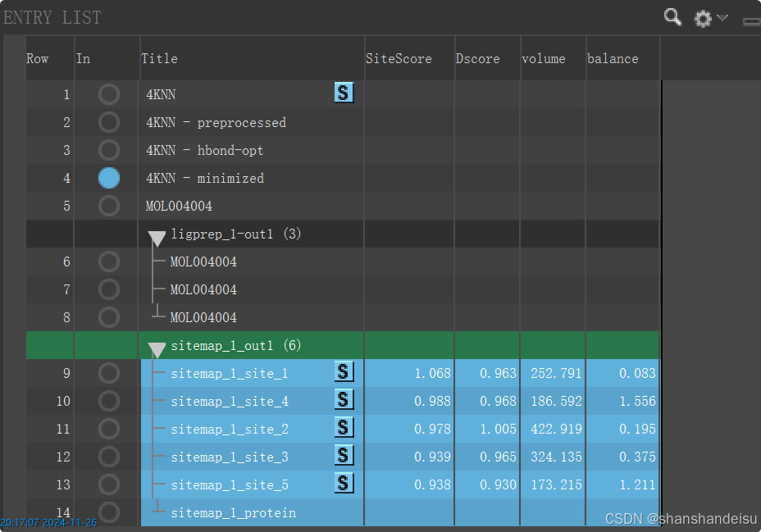
Task: Sort entries by volume column
Action: [x=544, y=59]
